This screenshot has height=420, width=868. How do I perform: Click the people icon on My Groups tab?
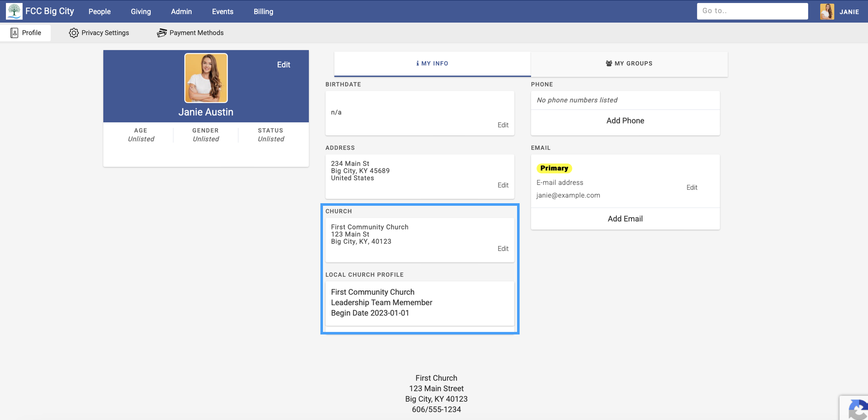pos(608,63)
